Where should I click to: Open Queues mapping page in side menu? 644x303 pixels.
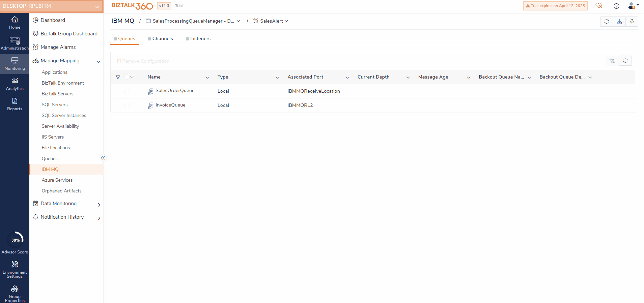50,158
